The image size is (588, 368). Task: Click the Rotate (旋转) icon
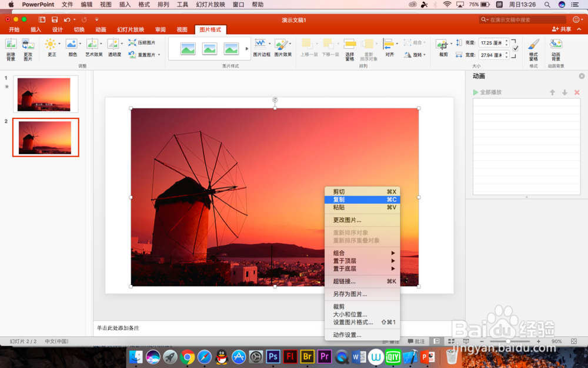(x=407, y=55)
